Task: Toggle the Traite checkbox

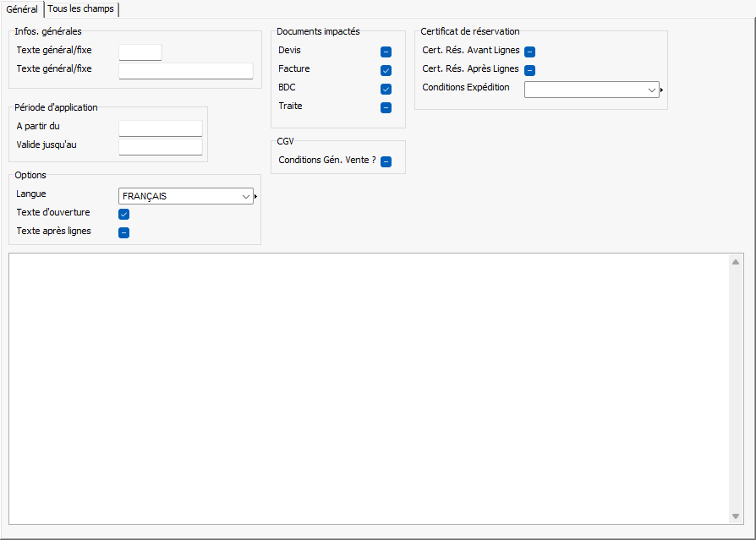Action: (386, 107)
